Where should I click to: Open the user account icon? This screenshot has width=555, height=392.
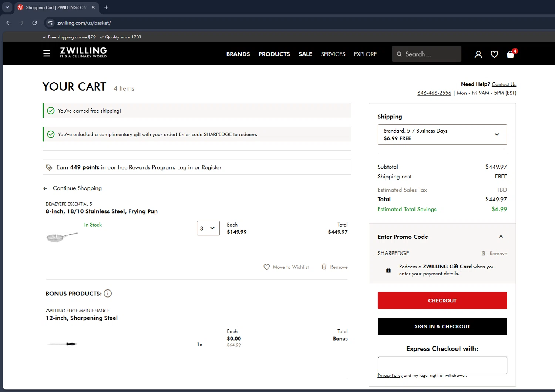(478, 54)
